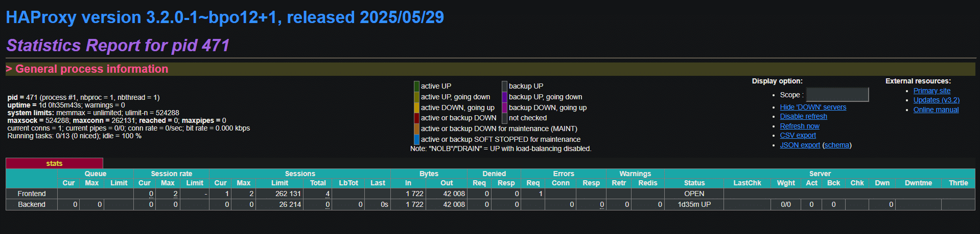
Task: Click the Thrtle column header
Action: click(958, 183)
